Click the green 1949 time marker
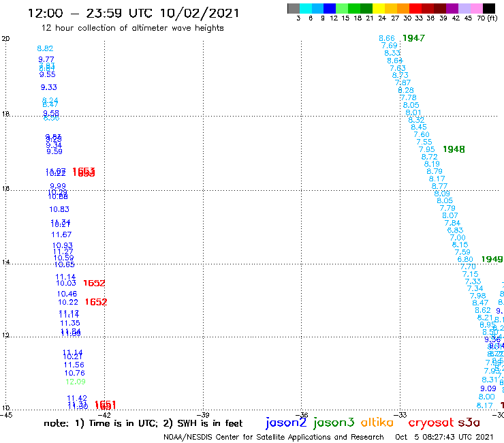This screenshot has width=504, height=443. point(492,259)
